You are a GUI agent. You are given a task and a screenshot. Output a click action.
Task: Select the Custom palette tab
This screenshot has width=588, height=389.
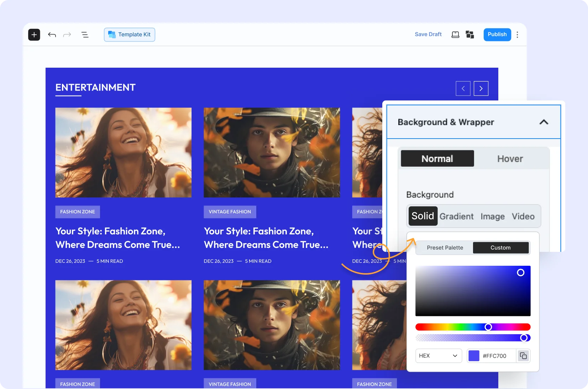point(500,248)
